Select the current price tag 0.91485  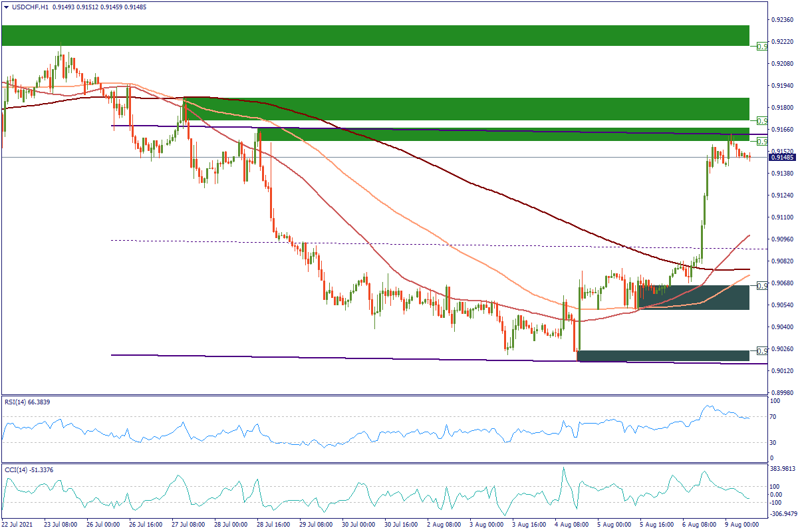tap(782, 157)
